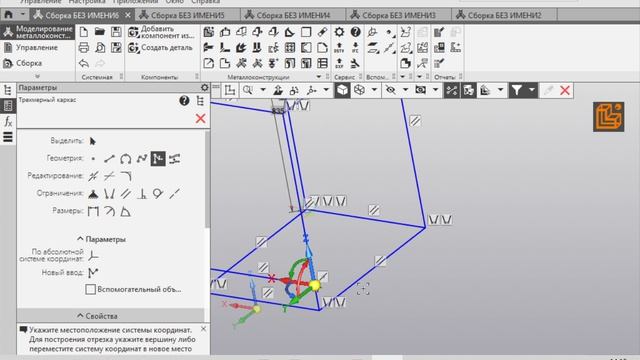This screenshot has width=640, height=360.
Task: Toggle the shaded solid display mode cube
Action: coord(342,90)
